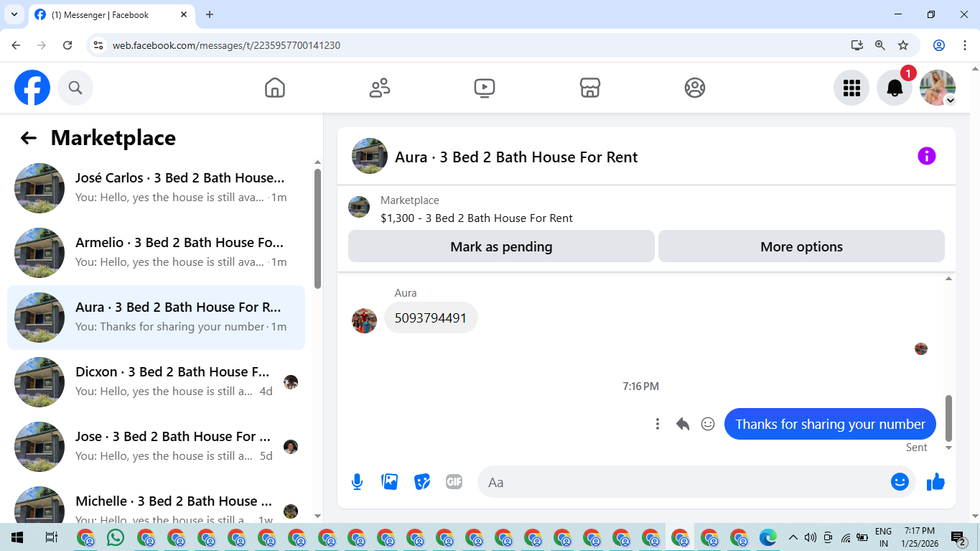980x551 pixels.
Task: Open the Groups tab
Action: click(694, 88)
